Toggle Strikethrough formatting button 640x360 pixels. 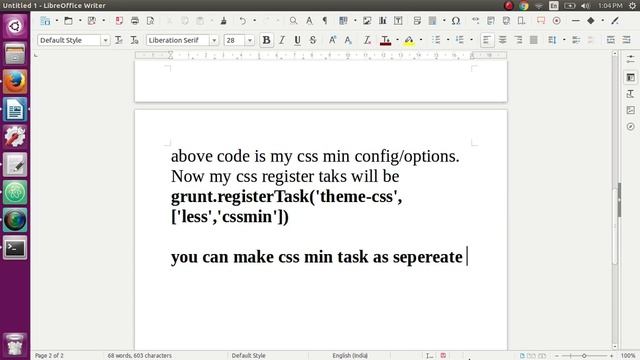[313, 40]
